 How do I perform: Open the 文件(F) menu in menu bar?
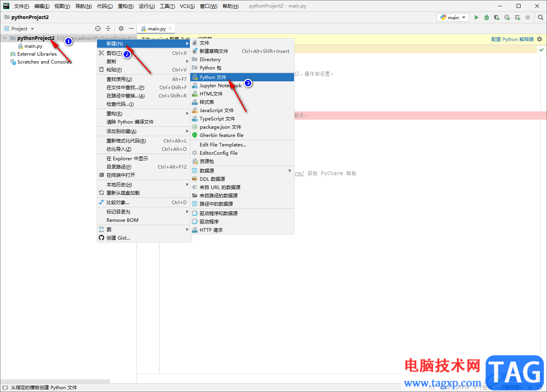[22, 6]
